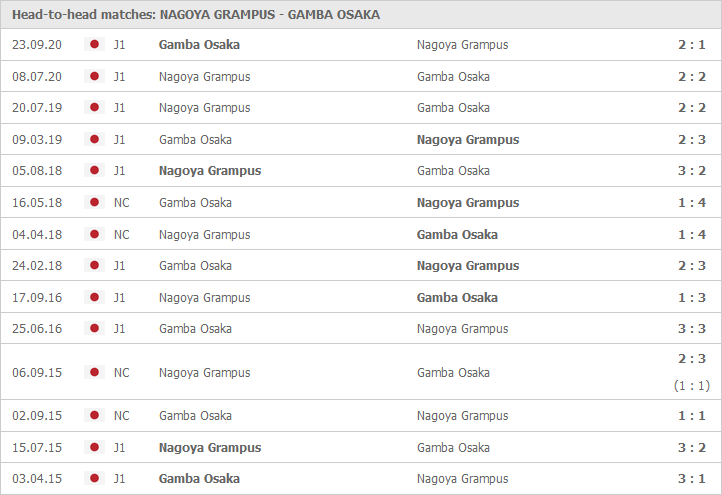Click the Japan flag in the 09.03.19 row
The image size is (722, 495).
click(94, 139)
